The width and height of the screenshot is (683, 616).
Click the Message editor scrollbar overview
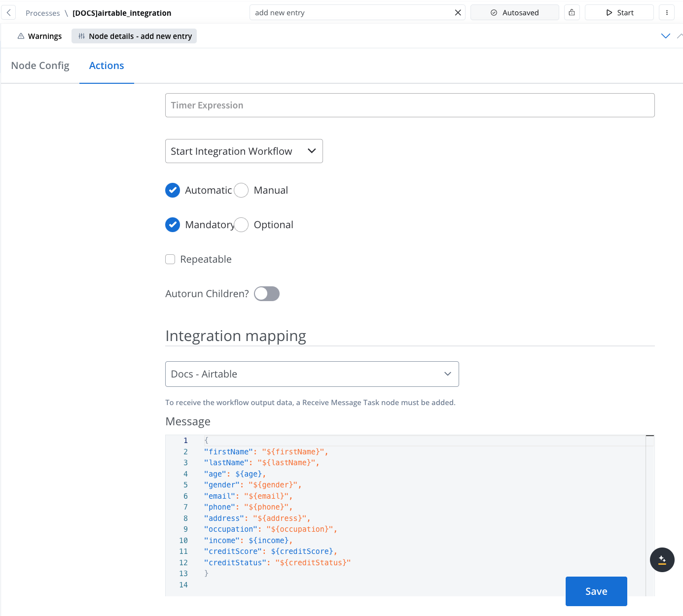pos(650,515)
